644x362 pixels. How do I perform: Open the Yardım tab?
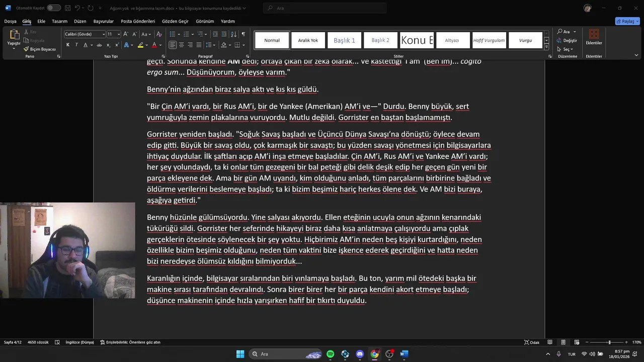pos(228,21)
